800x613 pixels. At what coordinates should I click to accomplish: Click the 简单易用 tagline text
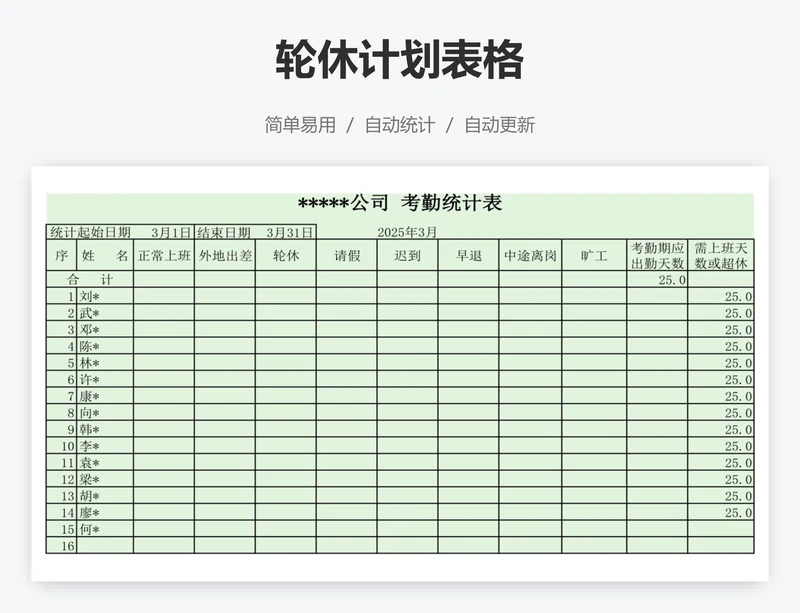(x=300, y=125)
